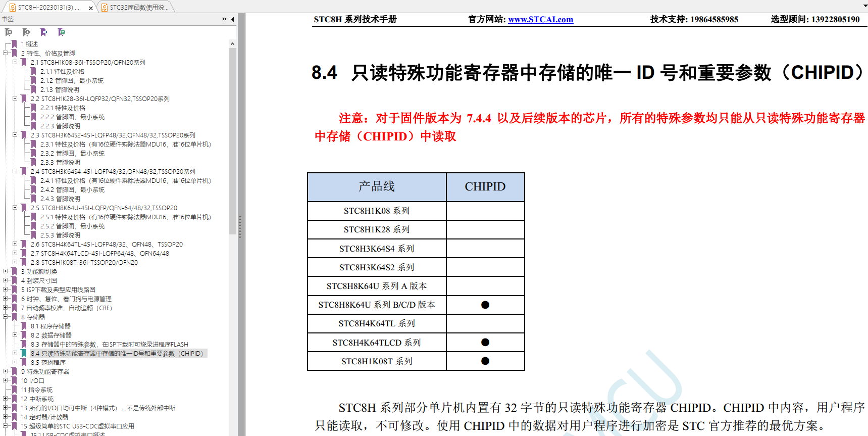
Task: Open bookmark 1 概述
Action: 29,44
